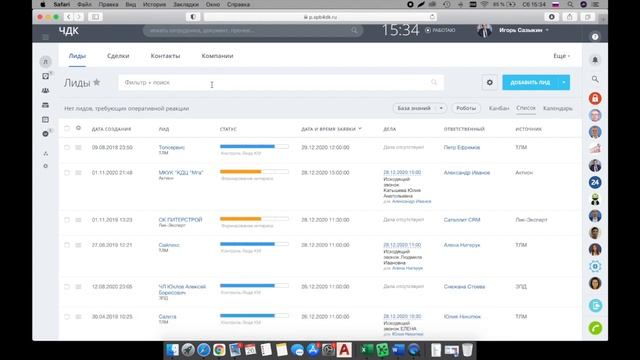Open the settings gear next to Добавить лид
This screenshot has width=640, height=360.
click(x=489, y=82)
